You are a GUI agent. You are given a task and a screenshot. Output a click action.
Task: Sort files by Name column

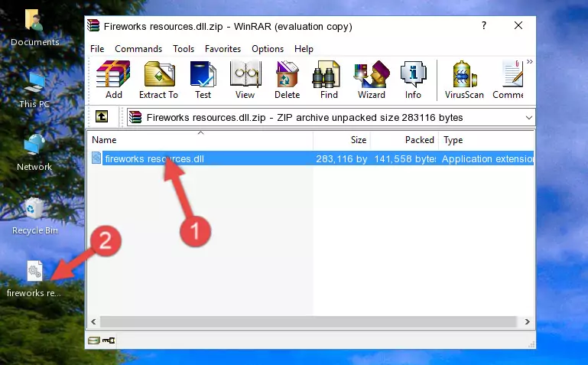click(200, 140)
